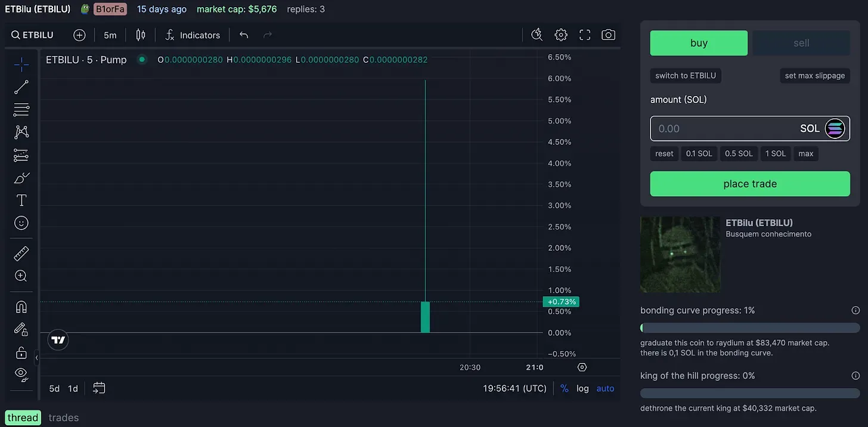Open the forecasting and measurement tools
The image size is (868, 427).
pos(21,155)
